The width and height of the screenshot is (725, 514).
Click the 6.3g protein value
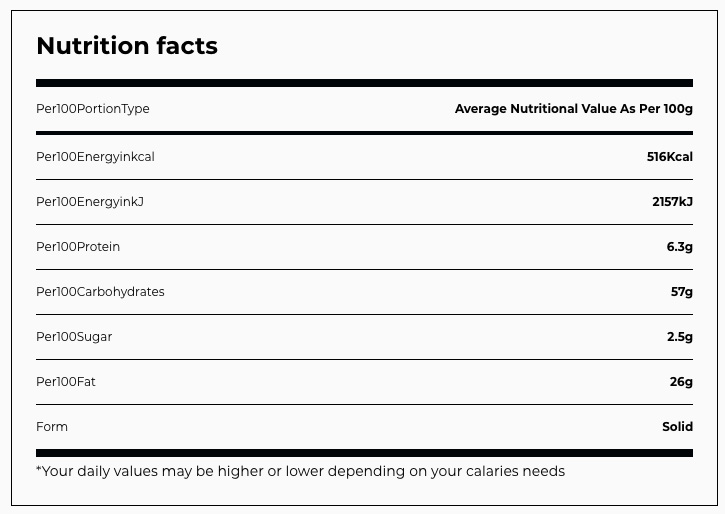point(679,247)
